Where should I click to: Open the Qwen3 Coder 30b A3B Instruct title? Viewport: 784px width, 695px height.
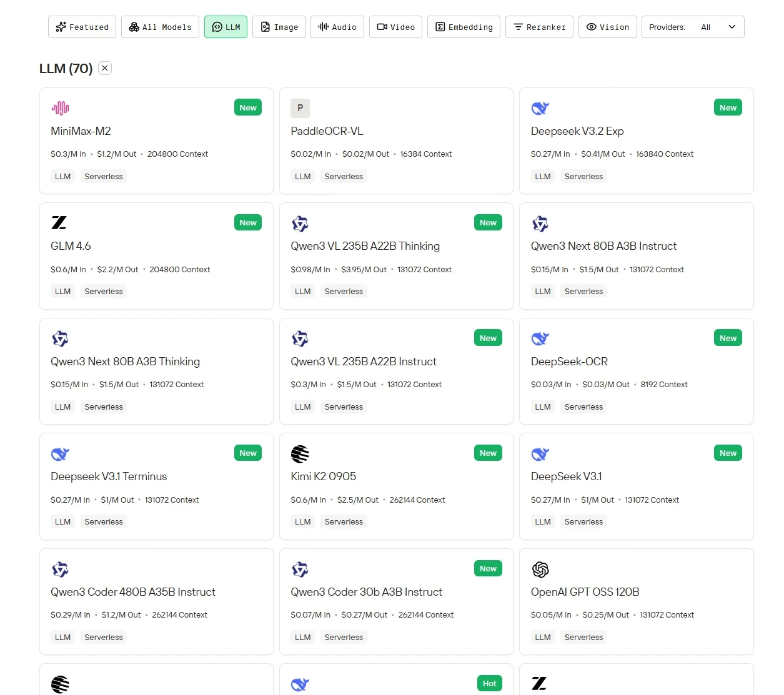(367, 592)
